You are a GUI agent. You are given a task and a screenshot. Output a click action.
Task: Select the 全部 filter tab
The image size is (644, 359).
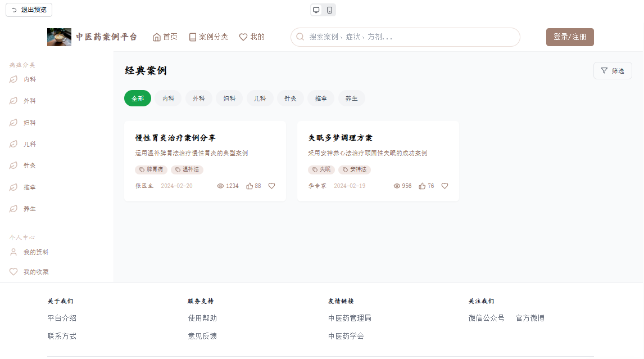pyautogui.click(x=138, y=98)
